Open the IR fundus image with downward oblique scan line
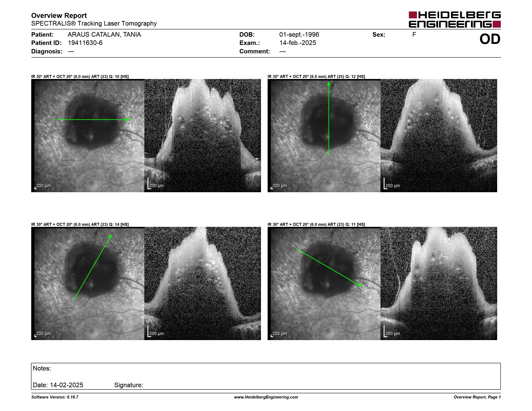The height and width of the screenshot is (411, 532). 324,283
